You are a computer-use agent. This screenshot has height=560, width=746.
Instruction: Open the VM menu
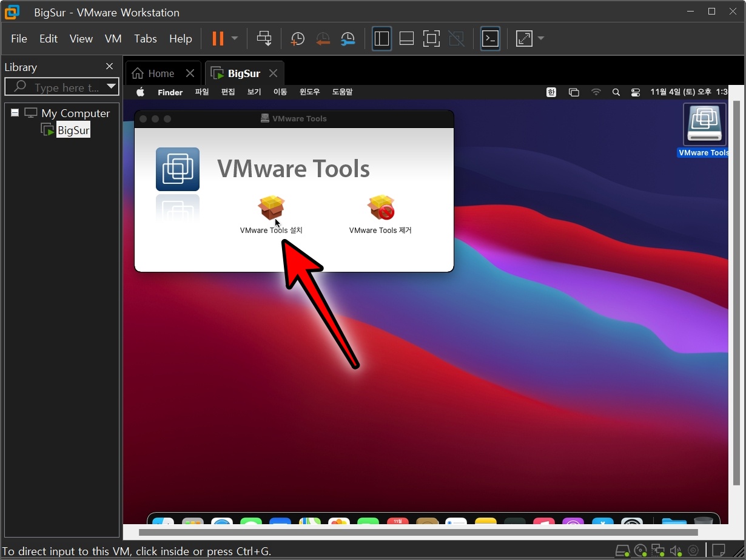113,38
